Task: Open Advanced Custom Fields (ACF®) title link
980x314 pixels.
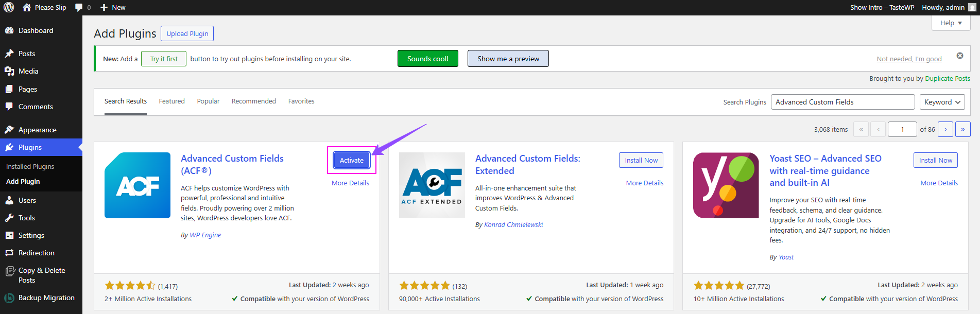Action: pos(232,165)
